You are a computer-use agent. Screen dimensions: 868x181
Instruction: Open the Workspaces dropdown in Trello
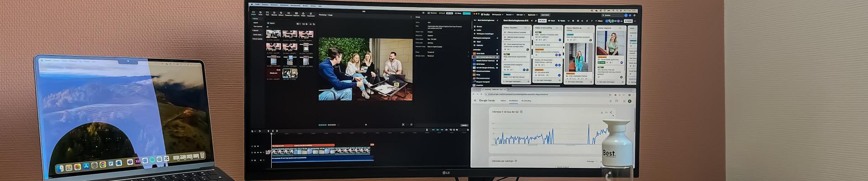[498, 14]
